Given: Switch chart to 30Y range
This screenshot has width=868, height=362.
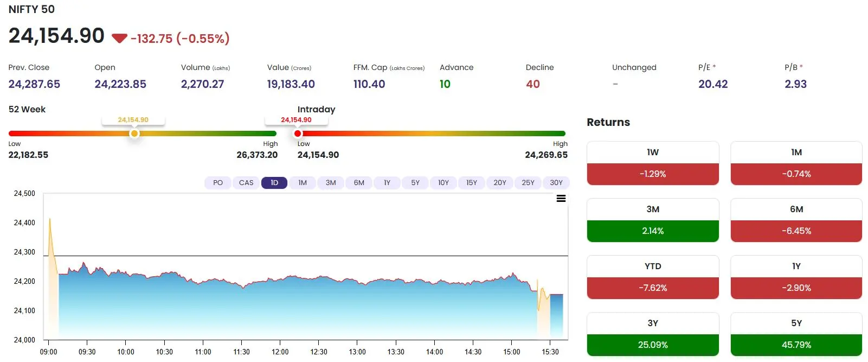Looking at the screenshot, I should [x=556, y=183].
